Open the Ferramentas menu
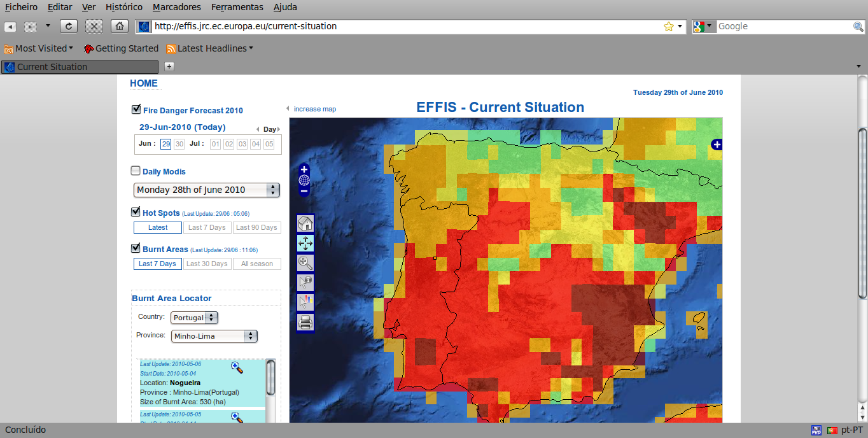 coord(237,7)
